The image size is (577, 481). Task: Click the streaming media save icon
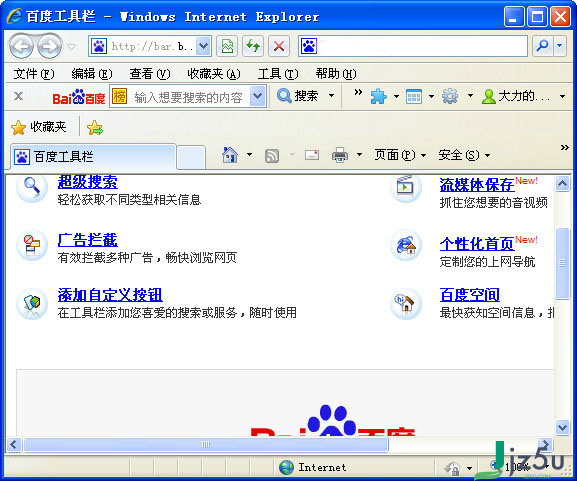click(406, 187)
